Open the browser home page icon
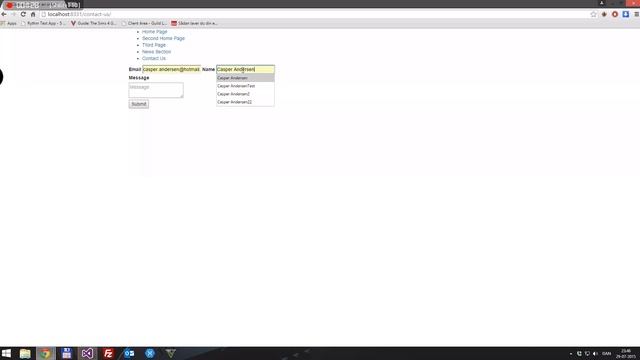 [x=33, y=14]
